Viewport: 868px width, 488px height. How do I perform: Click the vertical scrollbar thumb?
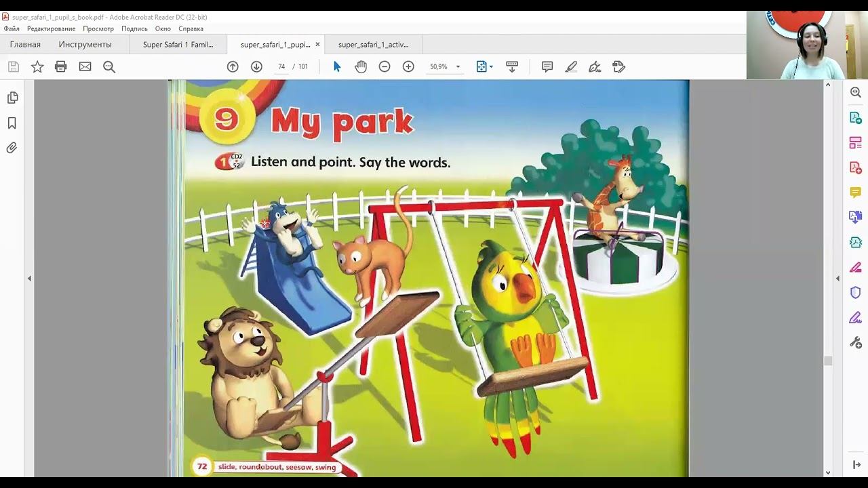coord(828,361)
